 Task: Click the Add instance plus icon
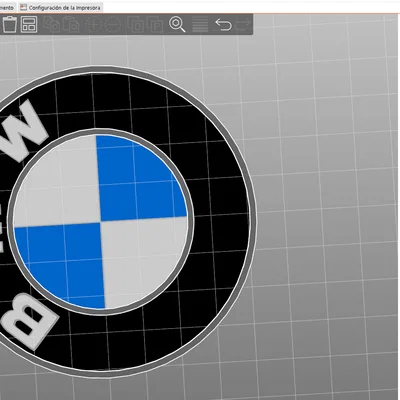93,24
